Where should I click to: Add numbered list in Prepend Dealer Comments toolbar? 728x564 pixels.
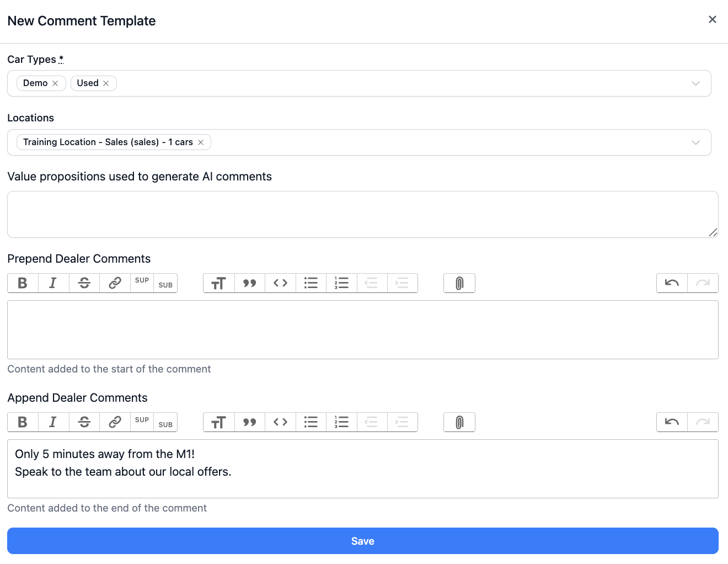pos(342,283)
